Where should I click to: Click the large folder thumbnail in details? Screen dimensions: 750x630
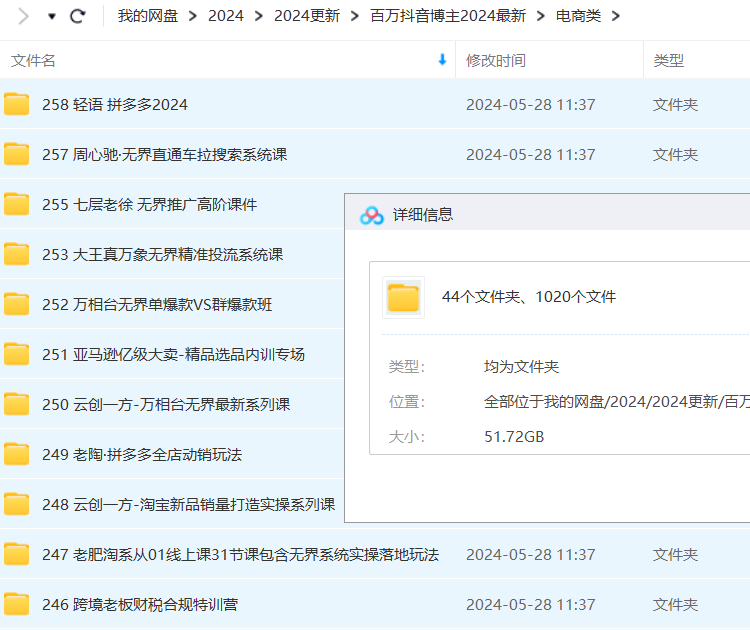pos(403,297)
